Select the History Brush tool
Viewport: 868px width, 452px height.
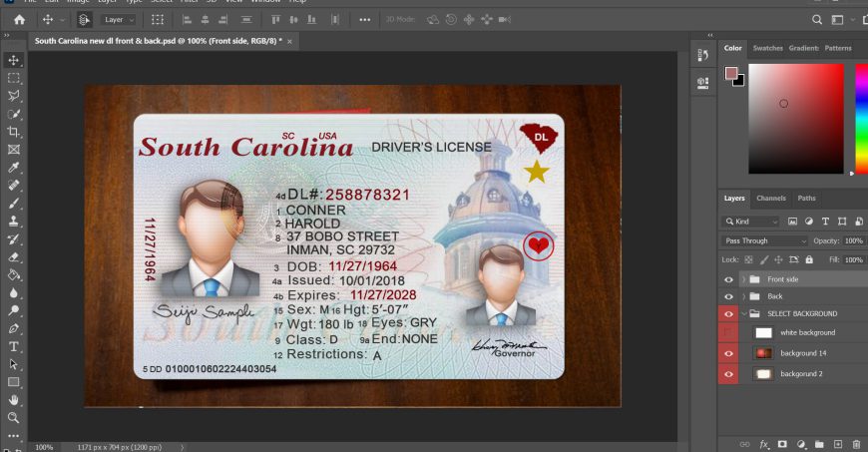(x=13, y=239)
